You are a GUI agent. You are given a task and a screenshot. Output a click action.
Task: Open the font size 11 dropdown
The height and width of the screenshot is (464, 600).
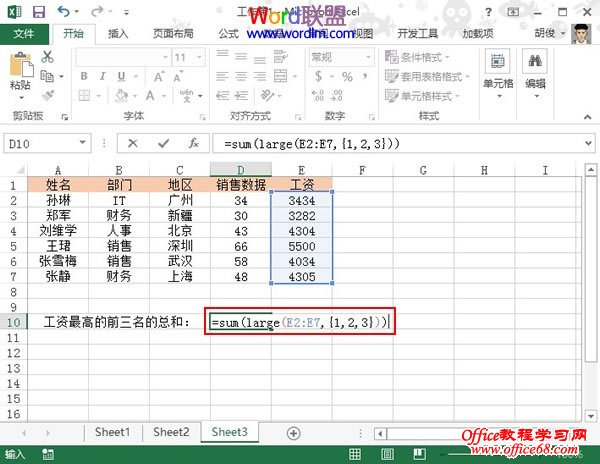(199, 57)
